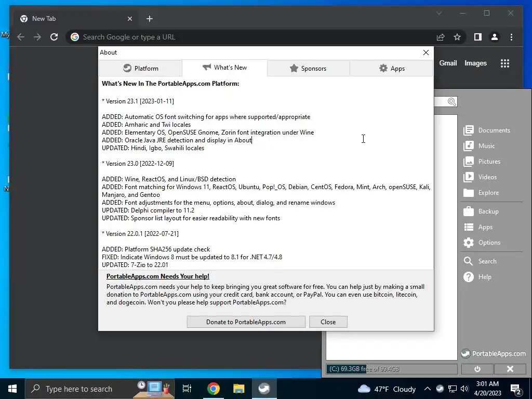Viewport: 532px width, 399px height.
Task: Click the magnifier icon in PortableApps search box
Action: click(451, 101)
